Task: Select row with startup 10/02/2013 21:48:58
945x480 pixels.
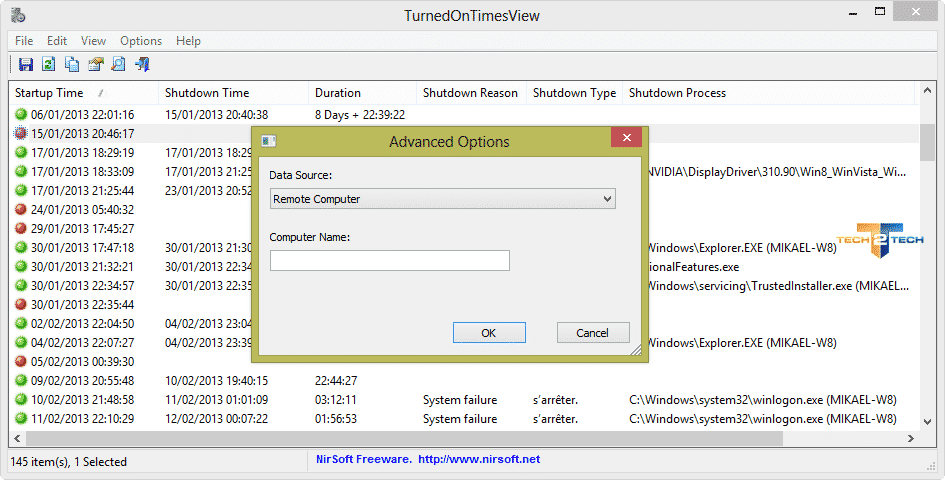Action: coord(464,400)
